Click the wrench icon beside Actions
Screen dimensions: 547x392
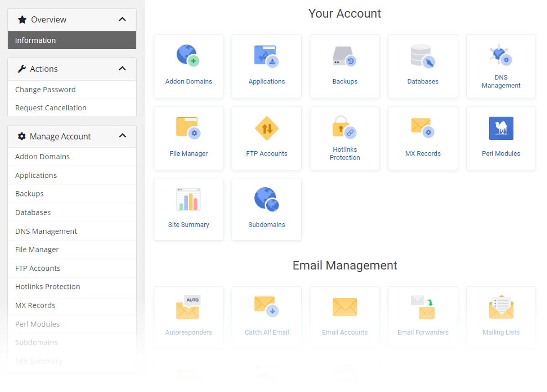21,69
